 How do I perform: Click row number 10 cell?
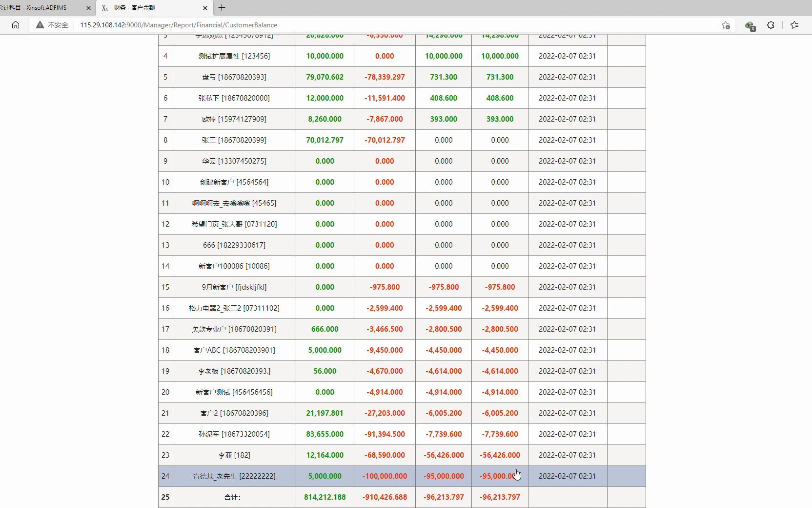coord(165,182)
